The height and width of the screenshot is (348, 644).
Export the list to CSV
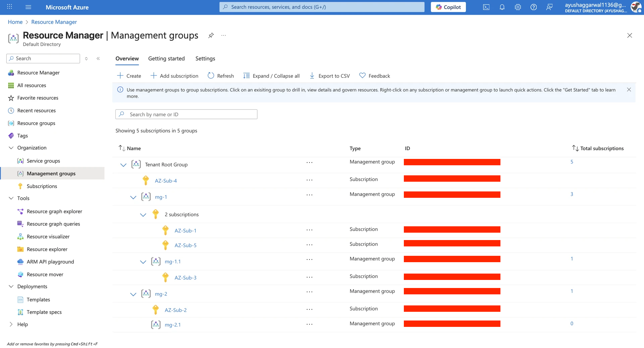329,76
